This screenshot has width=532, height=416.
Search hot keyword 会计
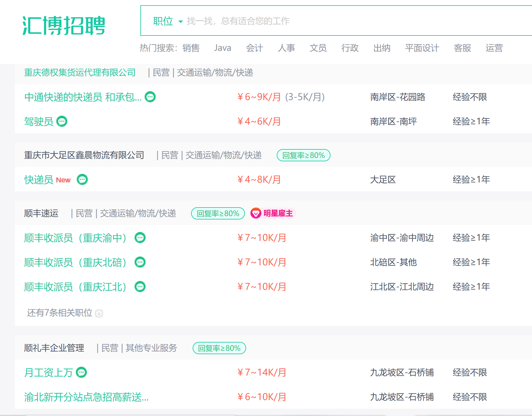pos(254,48)
